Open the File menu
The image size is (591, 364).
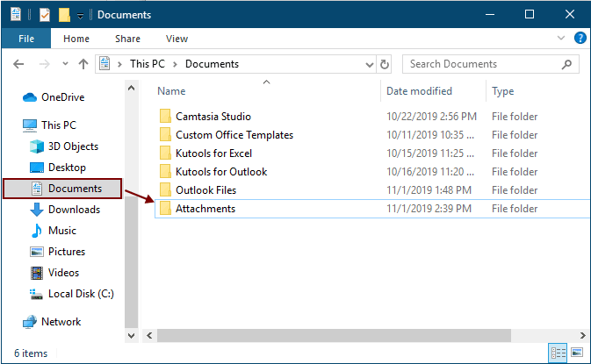click(x=26, y=39)
